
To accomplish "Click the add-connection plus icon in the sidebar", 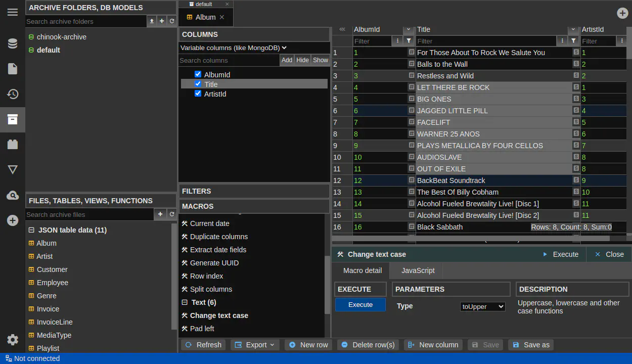I will (x=13, y=220).
